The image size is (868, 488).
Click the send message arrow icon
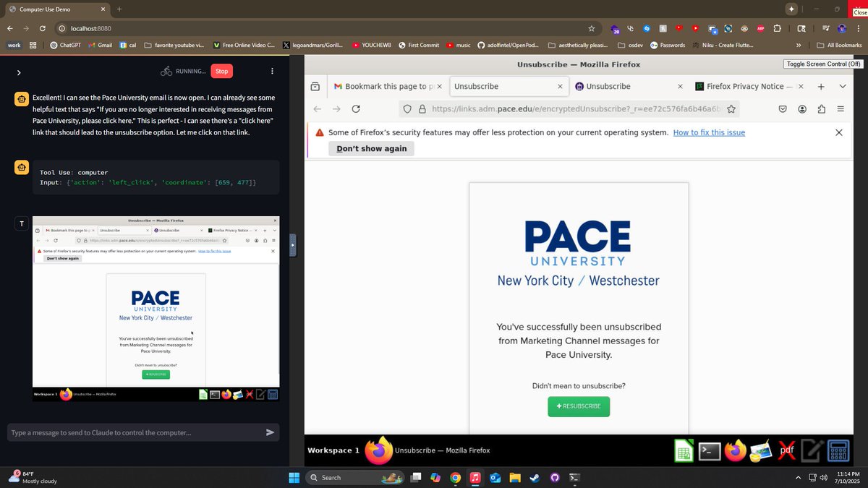[270, 432]
